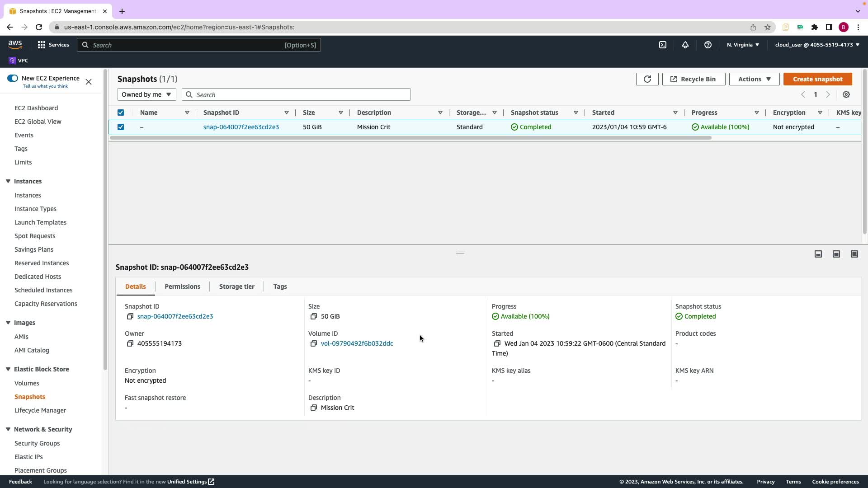This screenshot has width=868, height=488.
Task: Expand the Actions dropdown menu
Action: tap(754, 79)
